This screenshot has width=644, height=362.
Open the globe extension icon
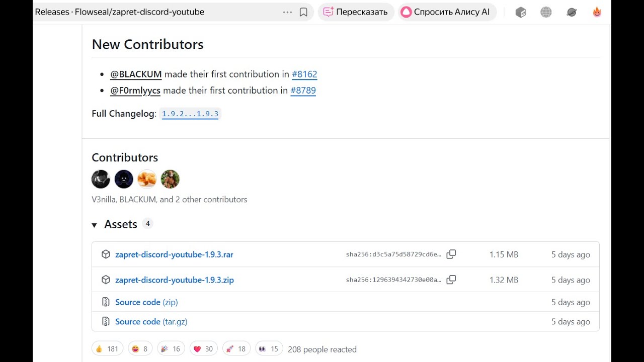pos(546,12)
